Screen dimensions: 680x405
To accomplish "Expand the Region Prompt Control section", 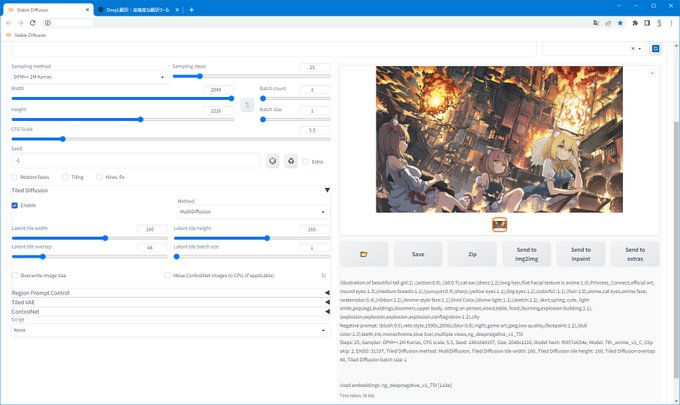I will pos(171,293).
